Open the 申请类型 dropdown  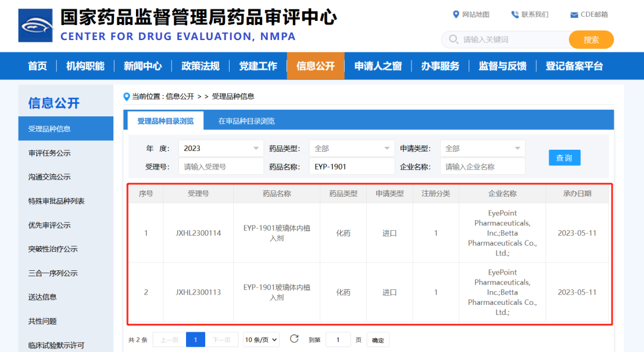[482, 148]
